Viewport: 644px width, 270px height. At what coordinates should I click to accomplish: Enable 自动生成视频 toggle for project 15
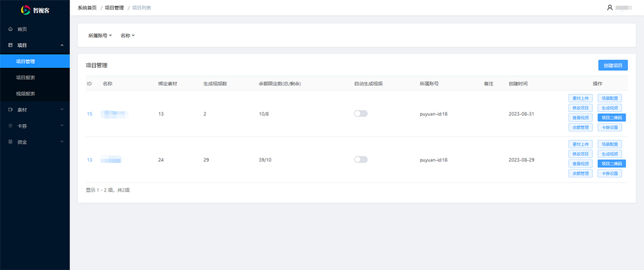click(361, 113)
